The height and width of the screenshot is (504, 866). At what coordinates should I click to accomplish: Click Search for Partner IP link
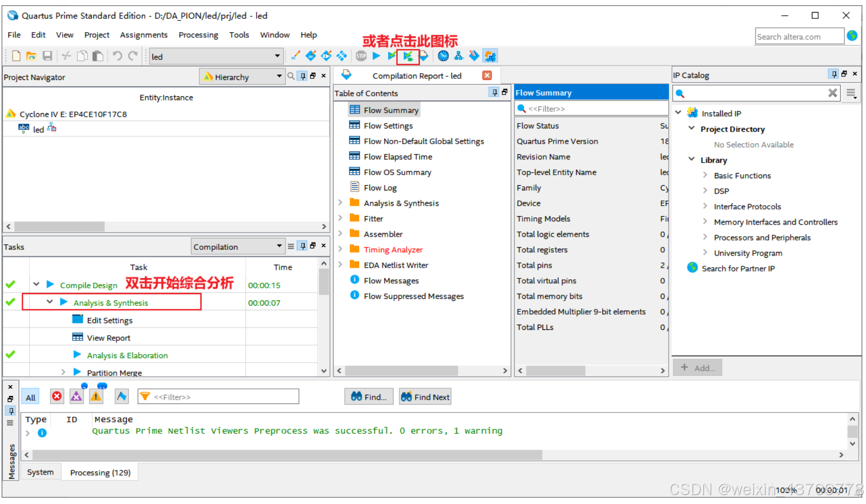[x=738, y=268]
